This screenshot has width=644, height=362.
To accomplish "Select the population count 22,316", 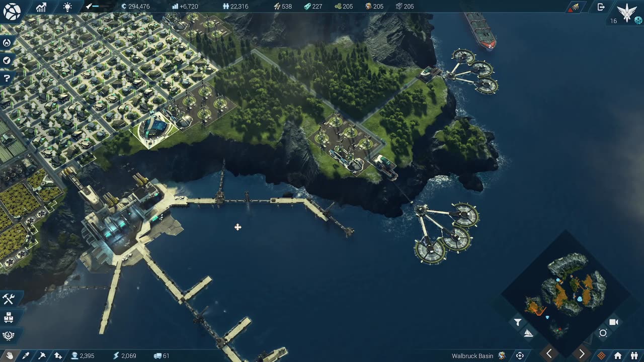I will coord(239,7).
